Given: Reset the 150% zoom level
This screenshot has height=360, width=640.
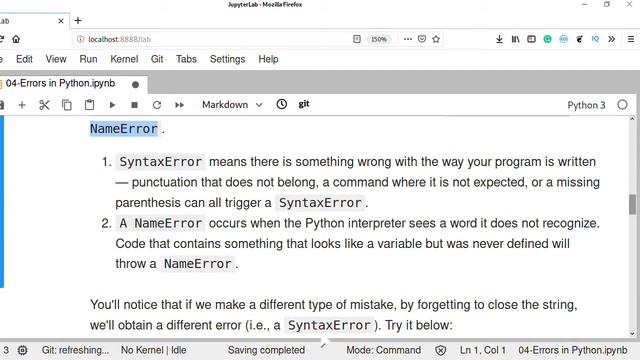Looking at the screenshot, I should coord(379,39).
